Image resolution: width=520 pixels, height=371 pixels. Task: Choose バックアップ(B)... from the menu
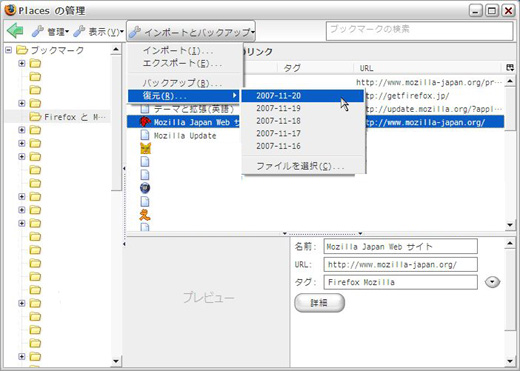coord(185,83)
